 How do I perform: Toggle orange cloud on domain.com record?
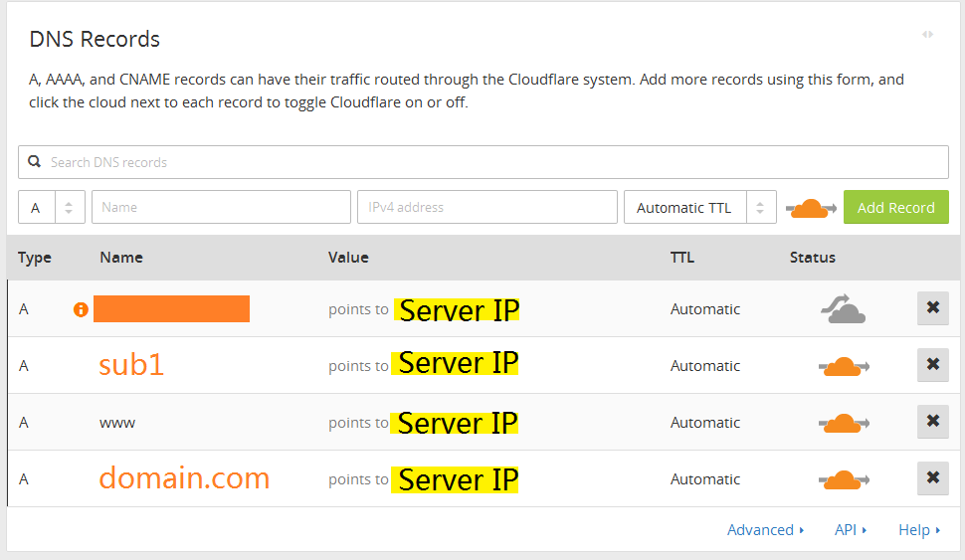pyautogui.click(x=843, y=479)
